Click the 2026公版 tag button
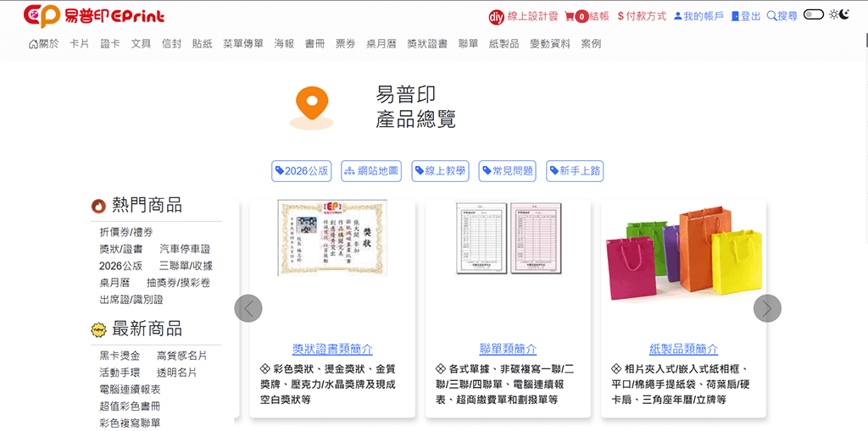868x431 pixels. point(302,171)
